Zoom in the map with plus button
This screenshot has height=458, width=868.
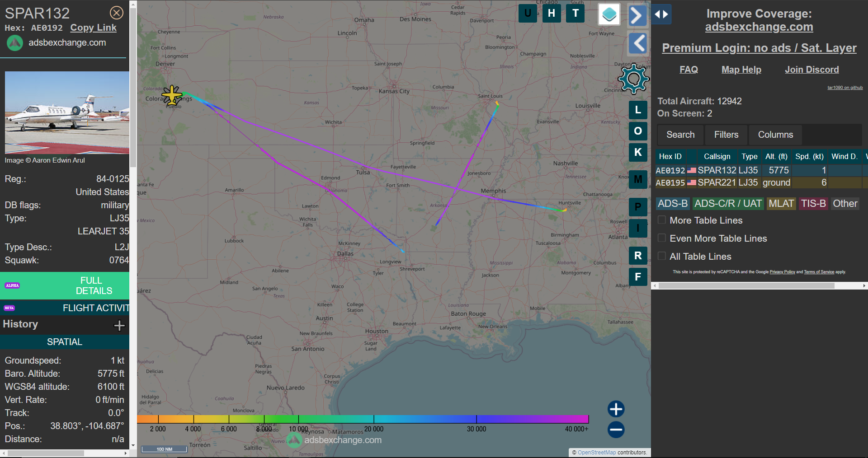pyautogui.click(x=616, y=409)
